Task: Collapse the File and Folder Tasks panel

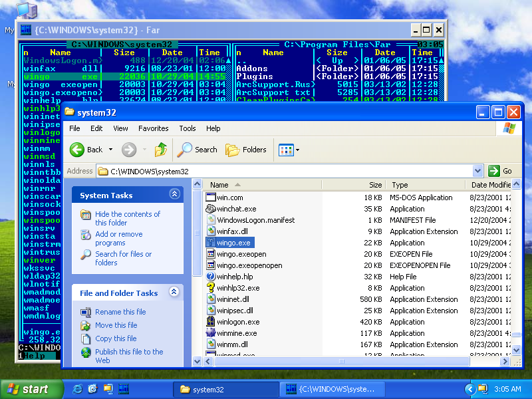Action: (x=174, y=292)
